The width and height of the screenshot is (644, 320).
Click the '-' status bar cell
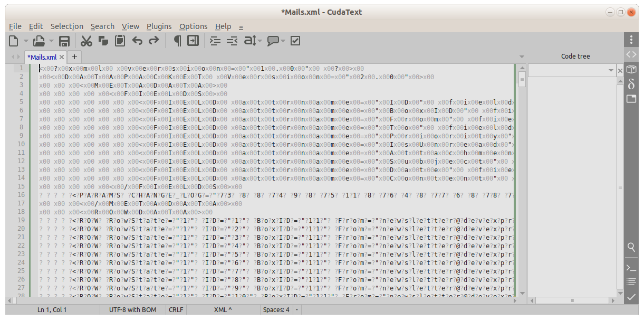297,309
